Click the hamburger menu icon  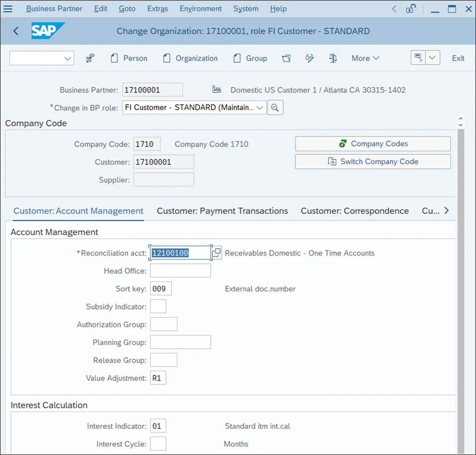point(8,9)
